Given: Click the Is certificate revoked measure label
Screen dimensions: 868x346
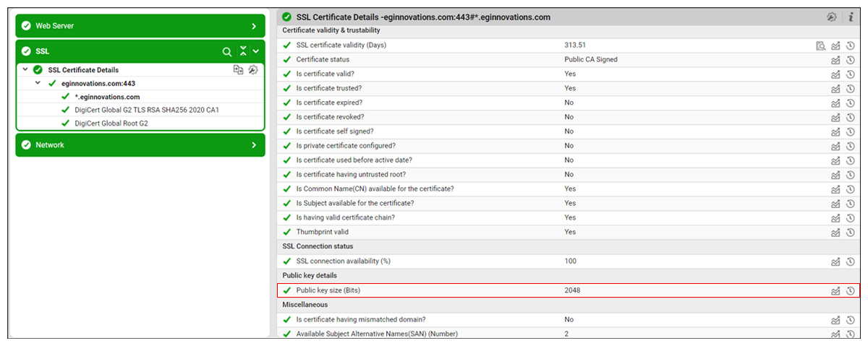Looking at the screenshot, I should coord(330,117).
